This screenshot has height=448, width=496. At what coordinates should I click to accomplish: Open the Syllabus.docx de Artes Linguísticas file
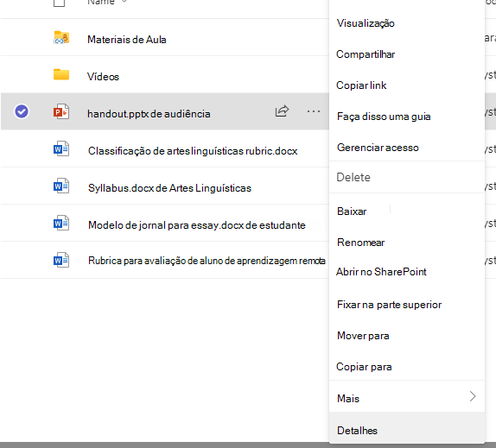[x=169, y=188]
